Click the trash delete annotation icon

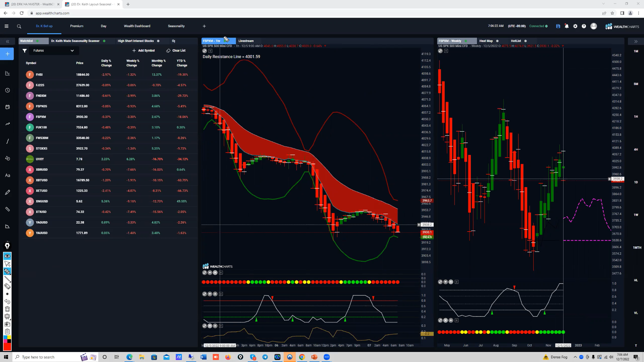[x=7, y=309]
